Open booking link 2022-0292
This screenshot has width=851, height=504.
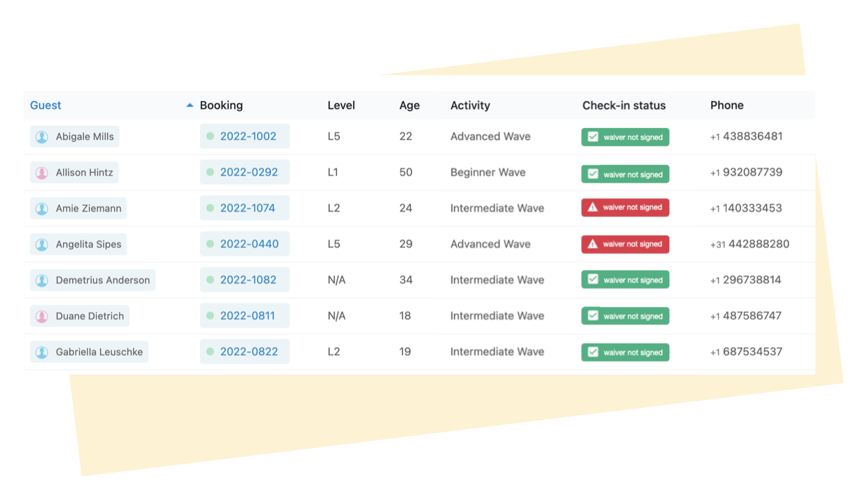coord(249,172)
